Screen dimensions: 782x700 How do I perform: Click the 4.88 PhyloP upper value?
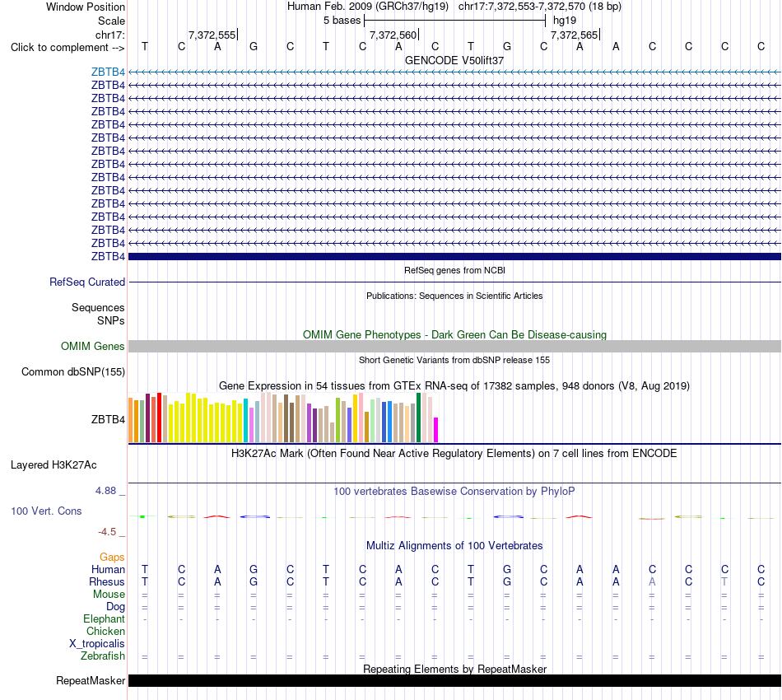105,491
